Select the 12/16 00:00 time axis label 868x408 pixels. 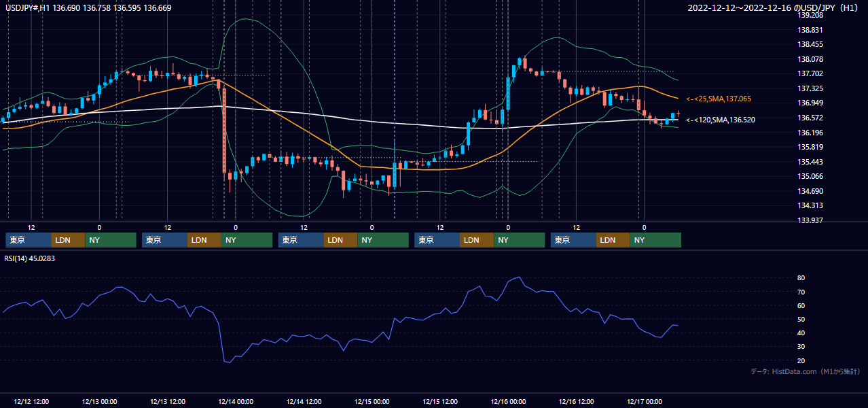(508, 401)
